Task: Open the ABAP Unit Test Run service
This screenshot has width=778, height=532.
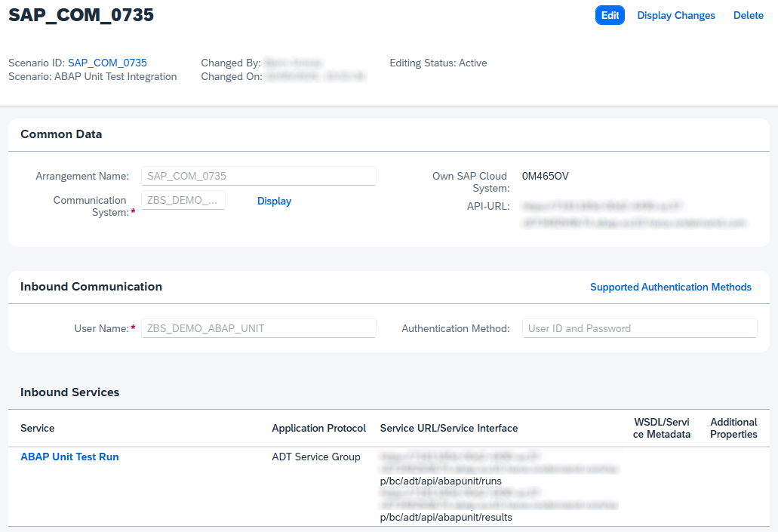Action: pyautogui.click(x=69, y=457)
